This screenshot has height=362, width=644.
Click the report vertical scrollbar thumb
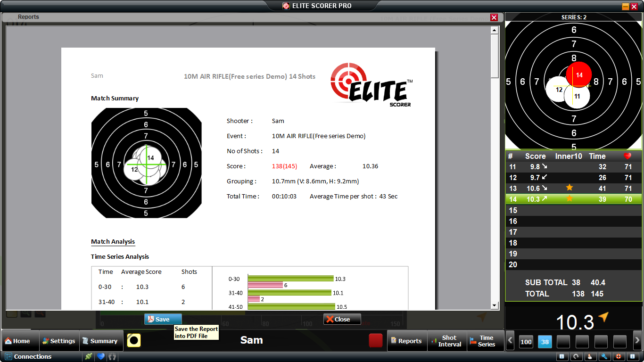(495, 56)
